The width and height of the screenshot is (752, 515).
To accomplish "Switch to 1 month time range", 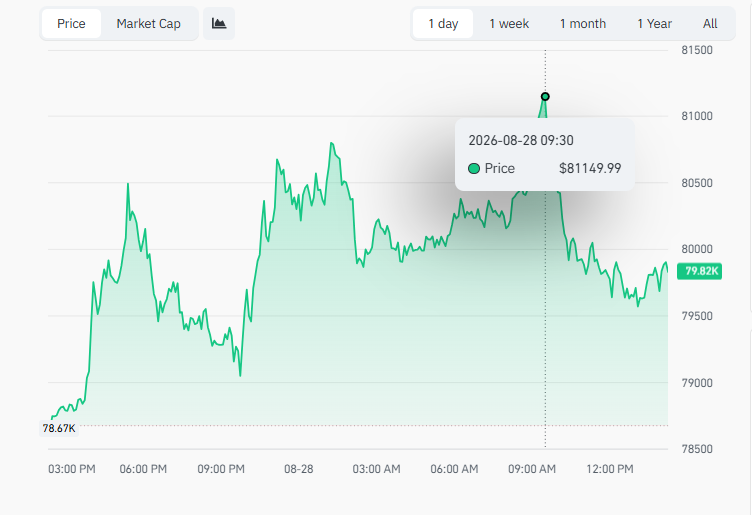I will [x=583, y=23].
